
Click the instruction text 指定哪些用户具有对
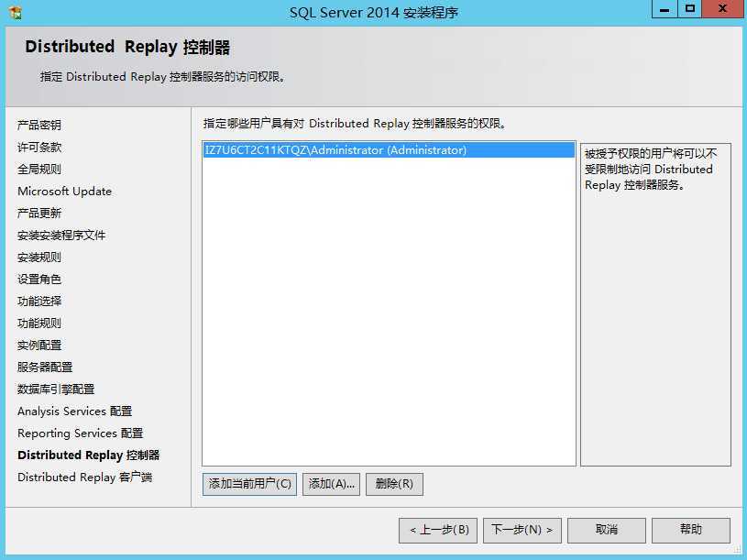(354, 124)
